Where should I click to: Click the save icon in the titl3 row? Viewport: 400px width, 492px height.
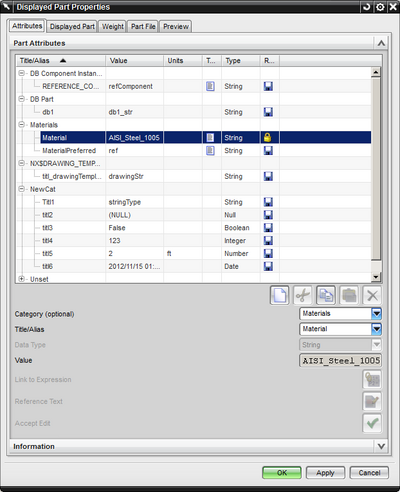coord(268,228)
